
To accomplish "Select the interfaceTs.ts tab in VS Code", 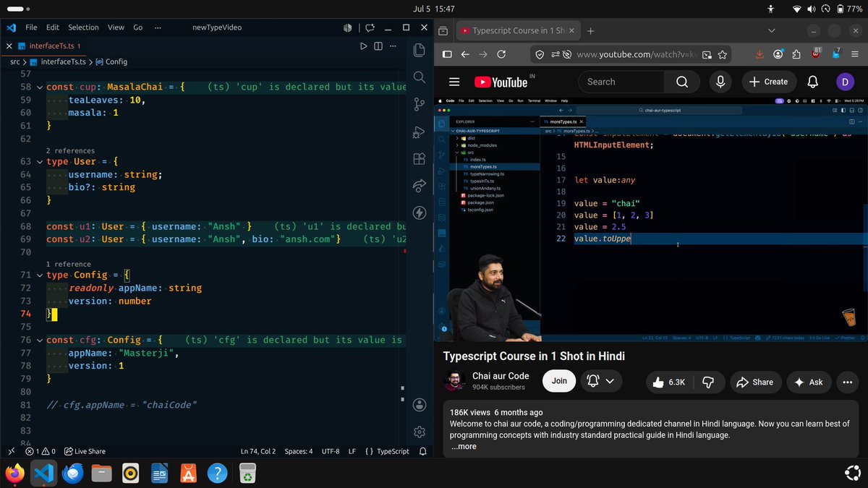I will click(x=49, y=46).
